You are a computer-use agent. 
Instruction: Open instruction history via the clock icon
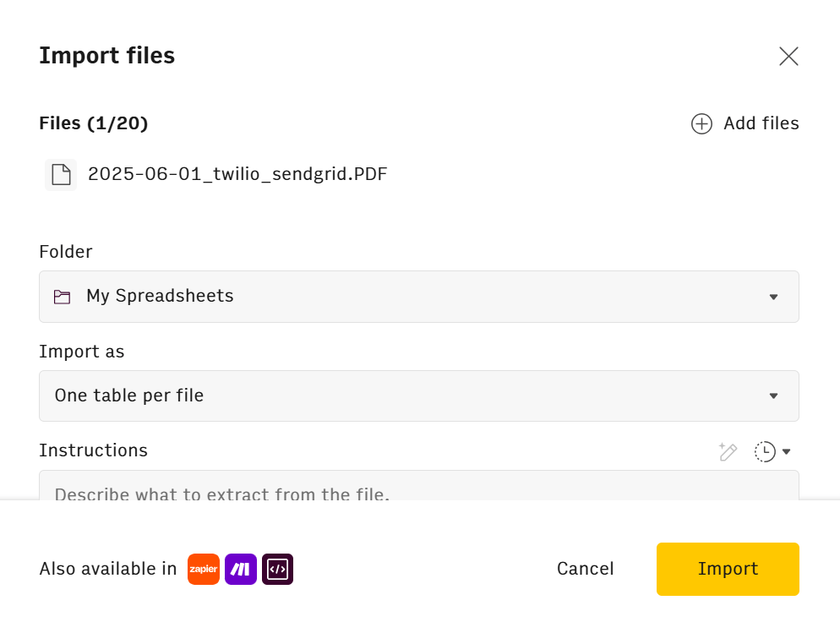click(x=763, y=451)
